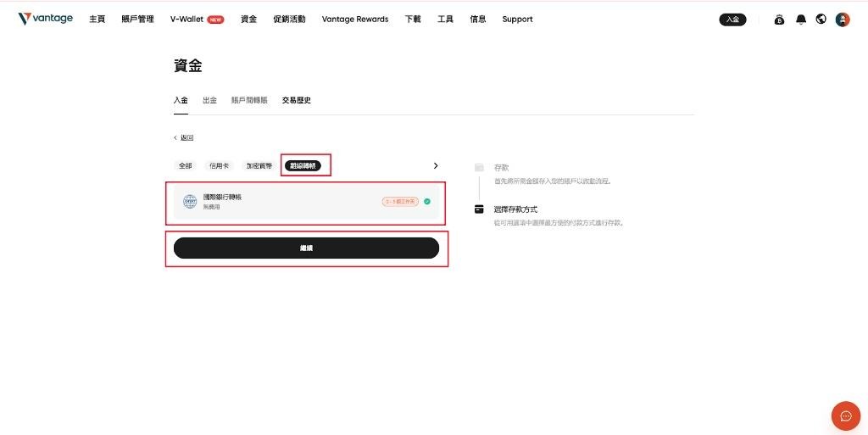Click the 選擇存款方式 card icon
This screenshot has width=868, height=435.
(480, 209)
